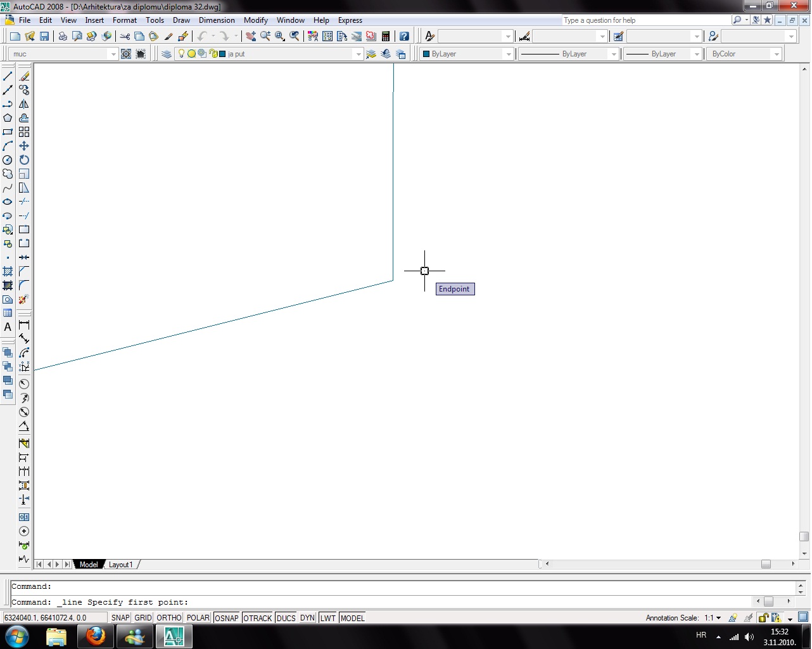The height and width of the screenshot is (649, 812).
Task: Toggle ORTHO mode in status bar
Action: (x=169, y=618)
